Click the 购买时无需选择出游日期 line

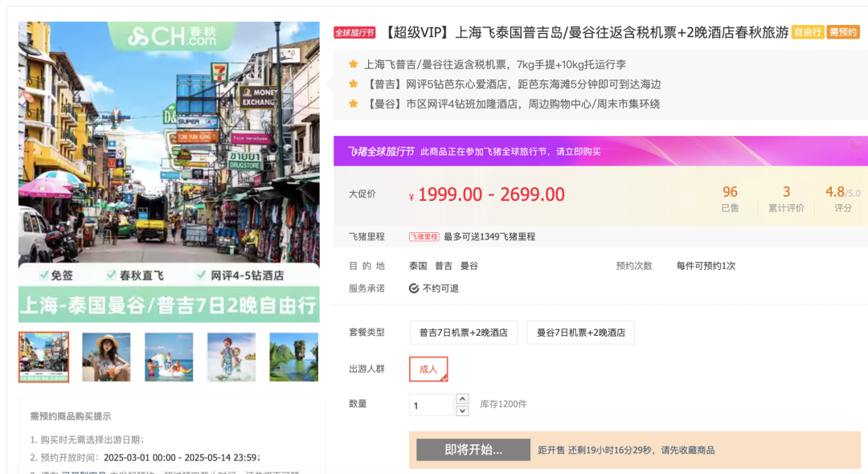[88, 439]
